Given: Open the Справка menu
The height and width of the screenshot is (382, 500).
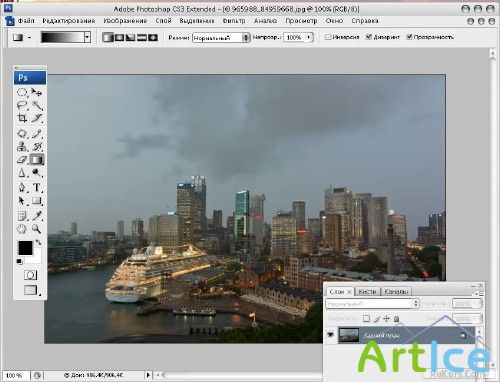Looking at the screenshot, I should pyautogui.click(x=365, y=21).
